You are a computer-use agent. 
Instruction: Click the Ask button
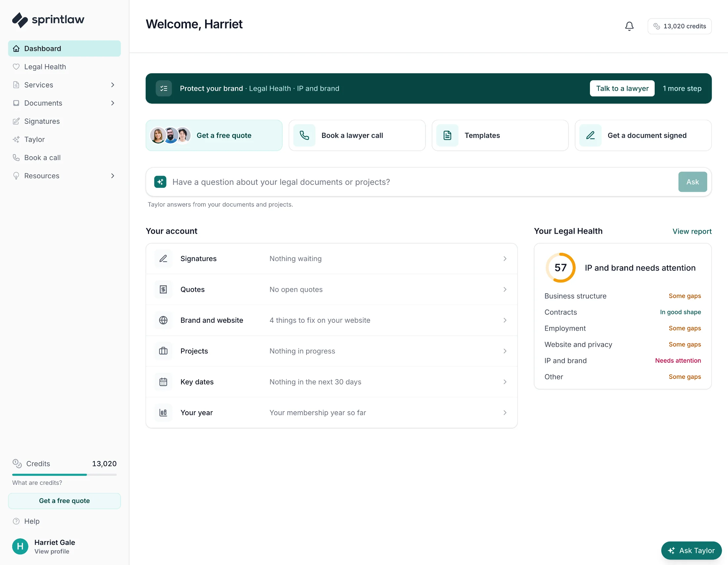(x=692, y=182)
